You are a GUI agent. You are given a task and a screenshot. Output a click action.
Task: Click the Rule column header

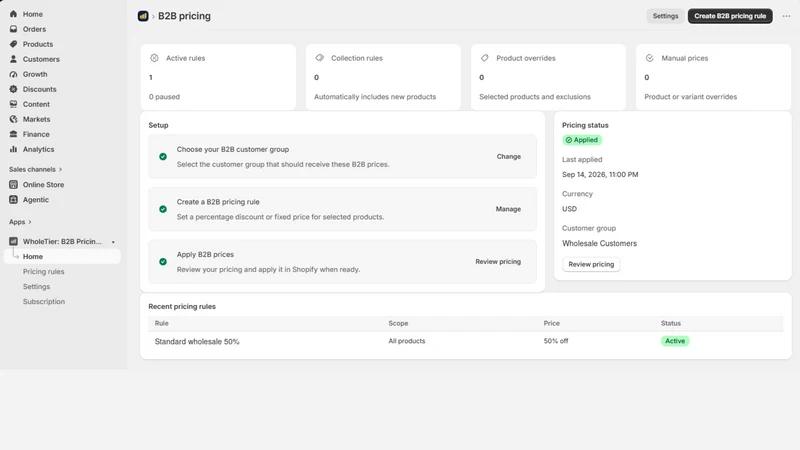[161, 323]
